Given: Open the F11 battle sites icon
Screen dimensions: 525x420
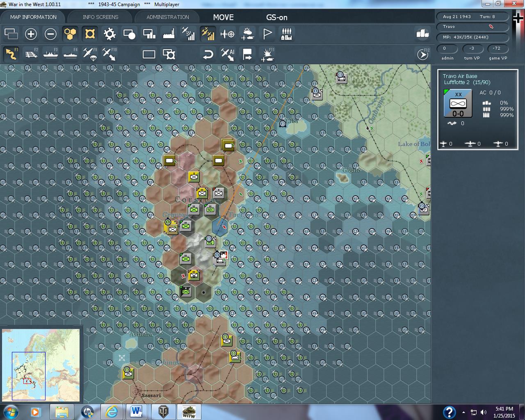Looking at the screenshot, I should point(267,54).
